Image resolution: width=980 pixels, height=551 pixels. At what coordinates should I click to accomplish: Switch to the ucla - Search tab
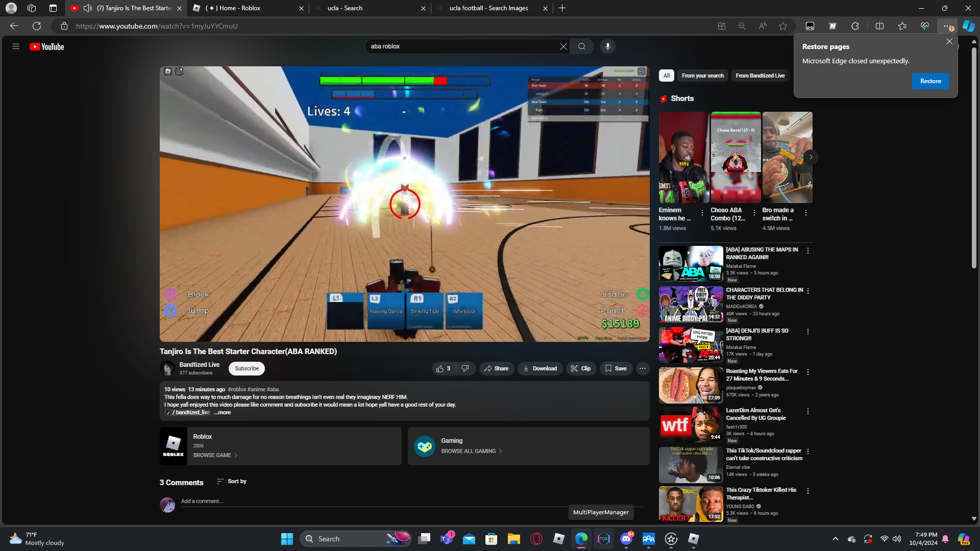click(370, 8)
